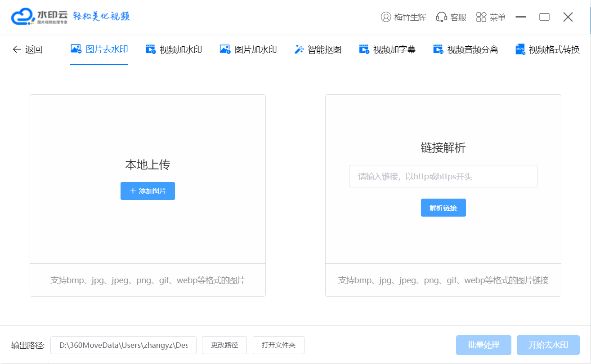
Task: Click the 视频格式转换 MP4 icon
Action: click(520, 49)
